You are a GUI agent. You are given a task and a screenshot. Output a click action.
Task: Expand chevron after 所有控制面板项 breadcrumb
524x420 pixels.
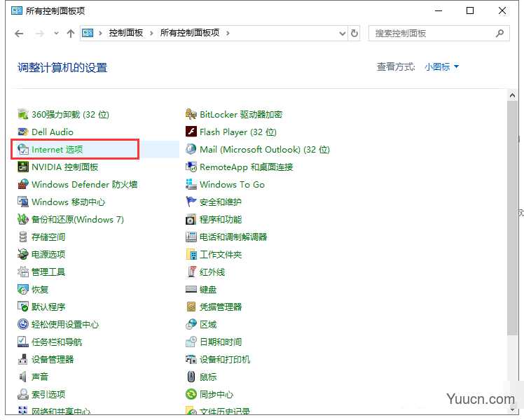228,33
